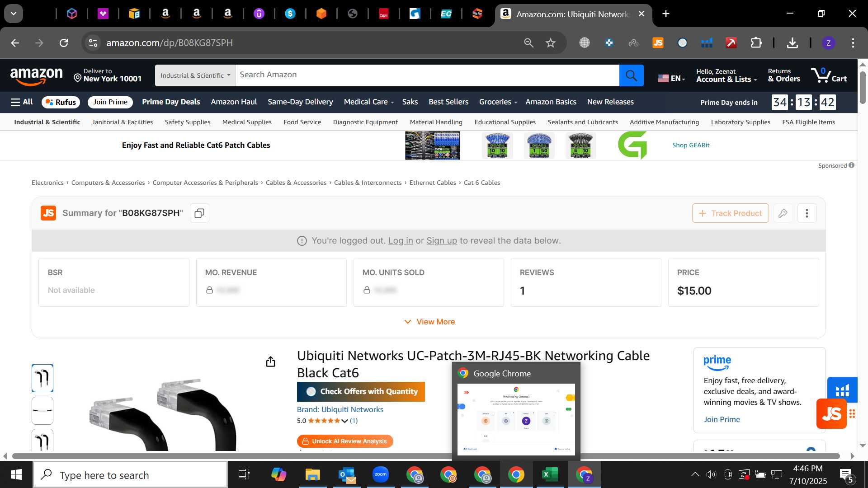Open the EN language dropdown
This screenshot has height=488, width=868.
click(x=671, y=78)
